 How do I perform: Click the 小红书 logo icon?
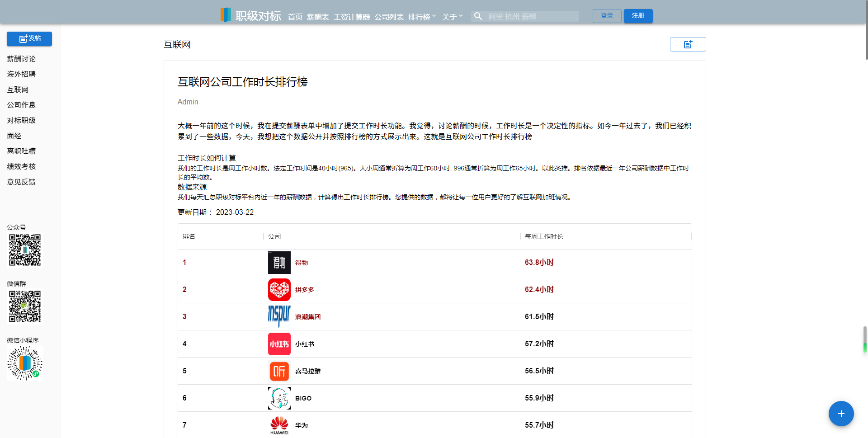pos(279,344)
